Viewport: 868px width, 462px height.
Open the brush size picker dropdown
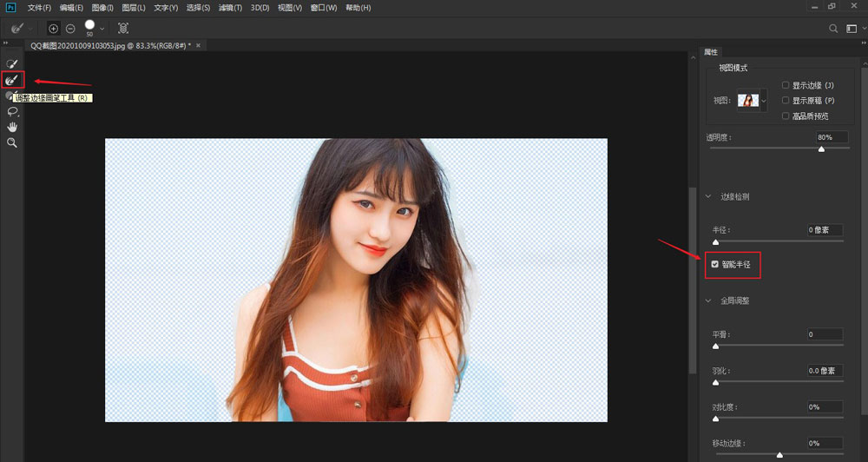click(102, 29)
